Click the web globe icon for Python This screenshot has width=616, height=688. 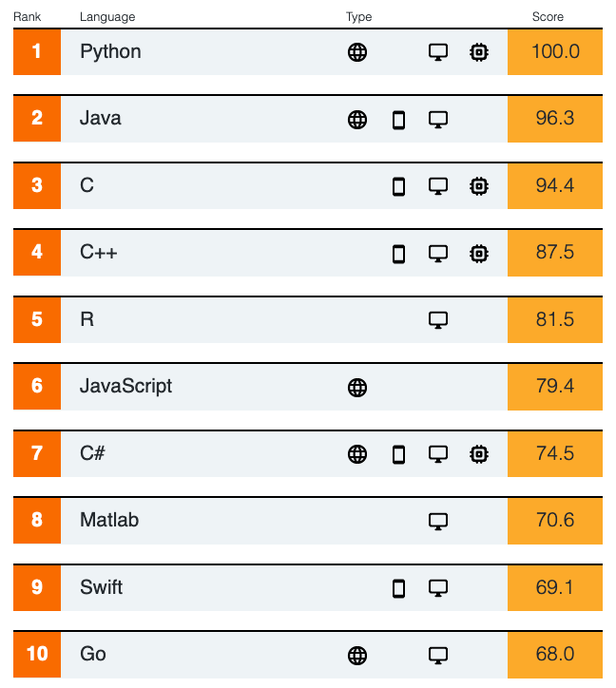click(356, 52)
